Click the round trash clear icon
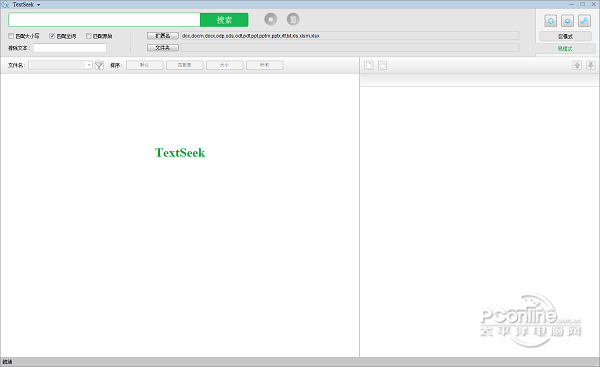This screenshot has width=600, height=367. pos(293,19)
